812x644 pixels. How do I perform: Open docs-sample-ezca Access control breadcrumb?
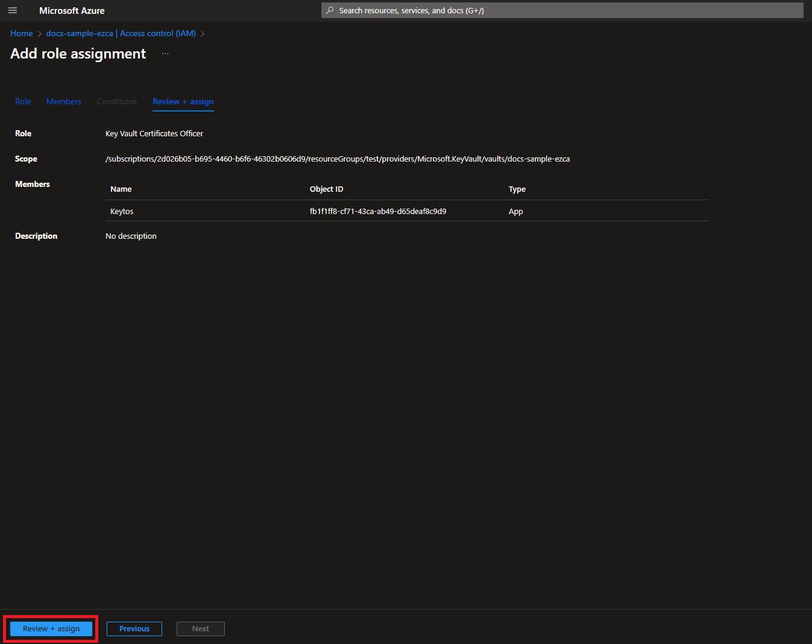tap(121, 33)
